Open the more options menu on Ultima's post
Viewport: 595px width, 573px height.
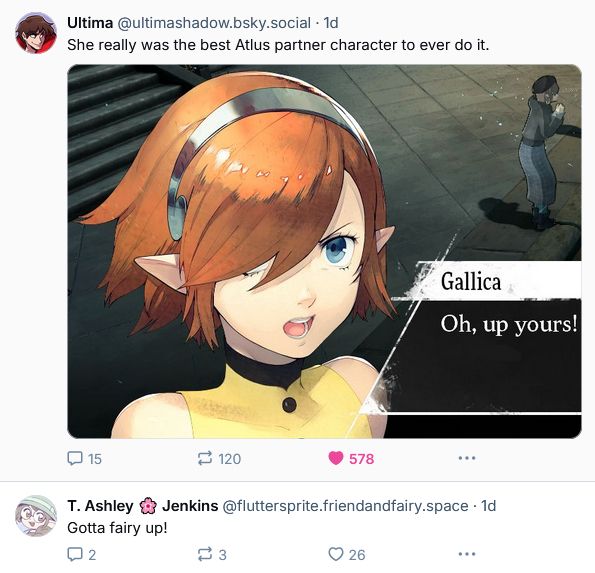467,458
